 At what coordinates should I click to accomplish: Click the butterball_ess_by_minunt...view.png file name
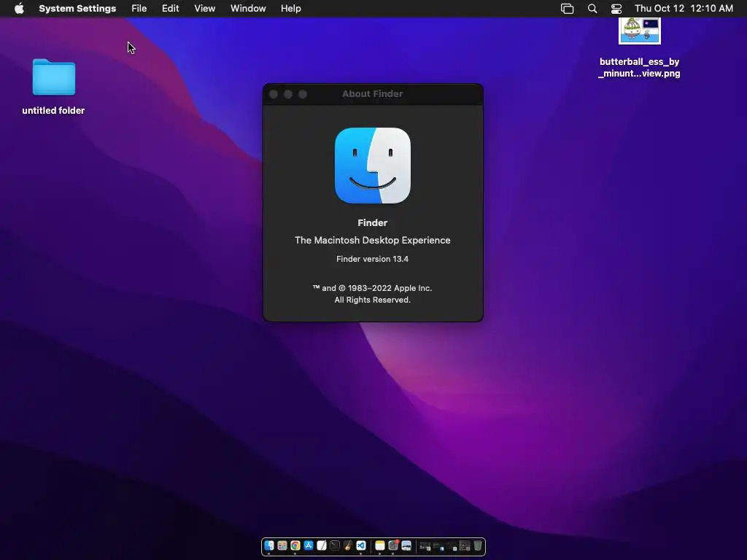point(639,67)
